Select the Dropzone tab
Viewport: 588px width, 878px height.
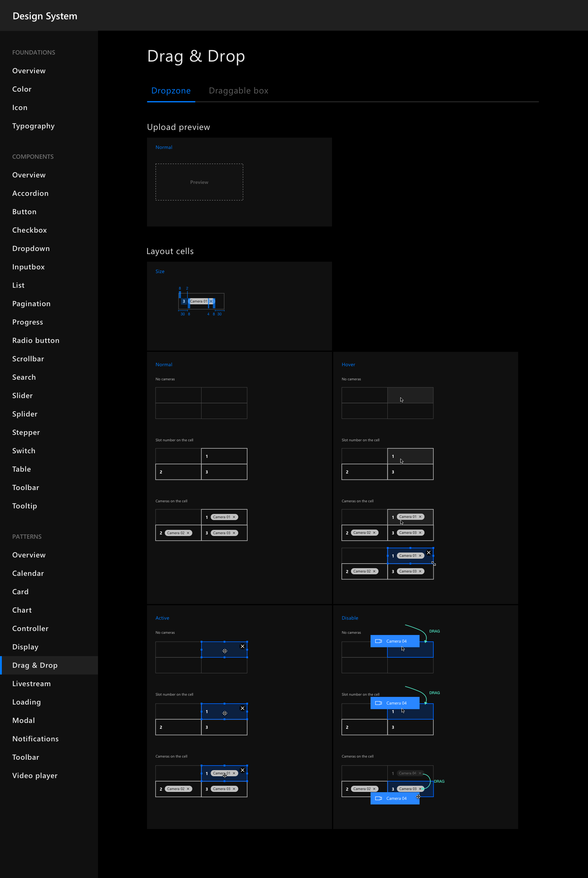tap(171, 90)
